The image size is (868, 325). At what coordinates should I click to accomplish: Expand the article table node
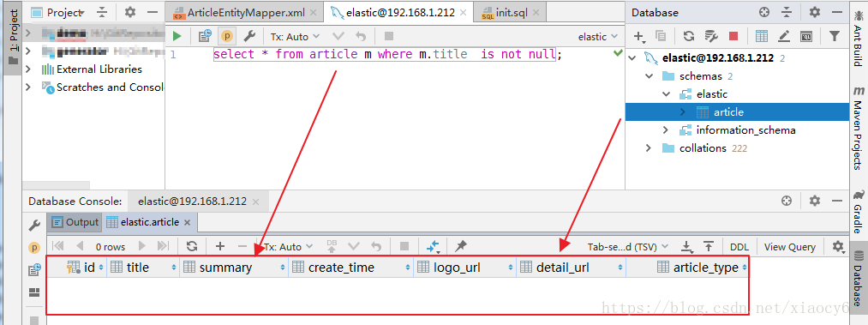pos(683,111)
